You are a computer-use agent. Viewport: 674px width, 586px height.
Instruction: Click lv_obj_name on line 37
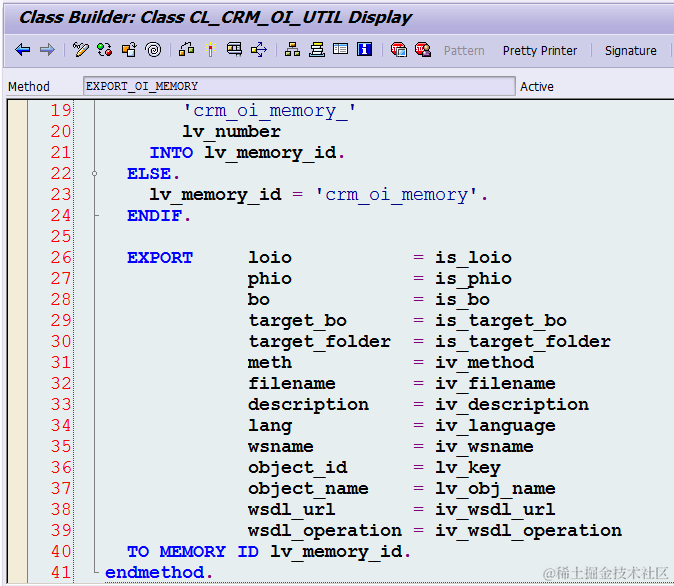pyautogui.click(x=495, y=489)
